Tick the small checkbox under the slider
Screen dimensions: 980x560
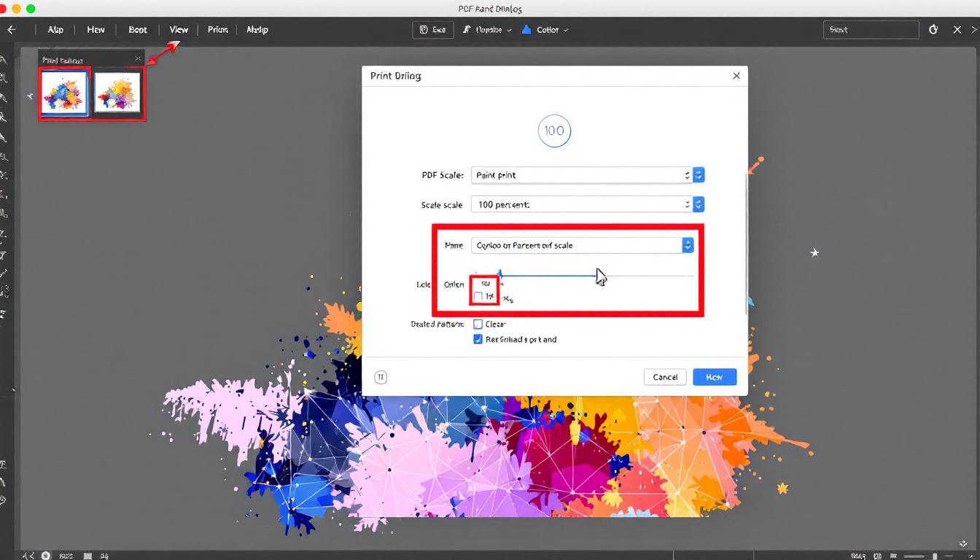point(478,296)
